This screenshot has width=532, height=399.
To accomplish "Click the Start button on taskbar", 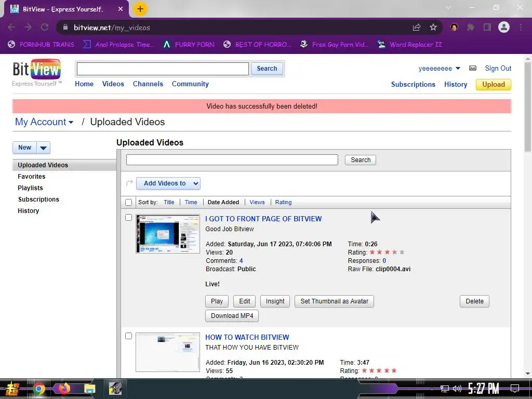I will (12, 389).
